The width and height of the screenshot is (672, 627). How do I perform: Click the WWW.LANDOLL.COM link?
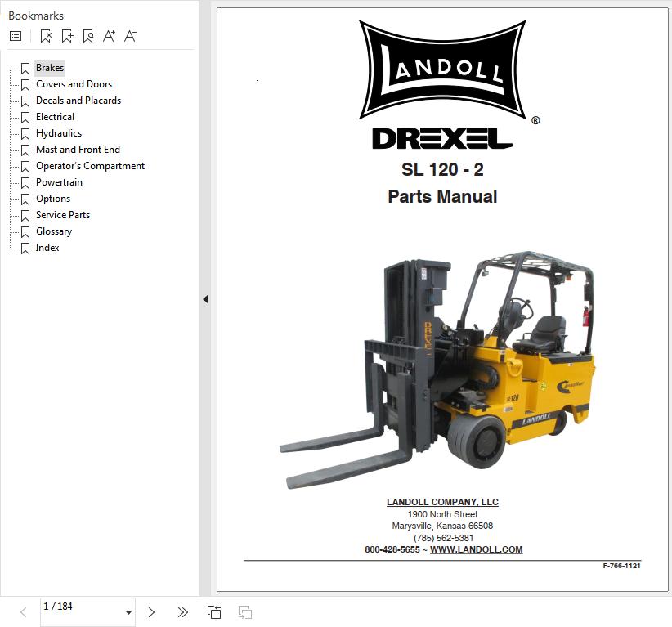[x=476, y=549]
